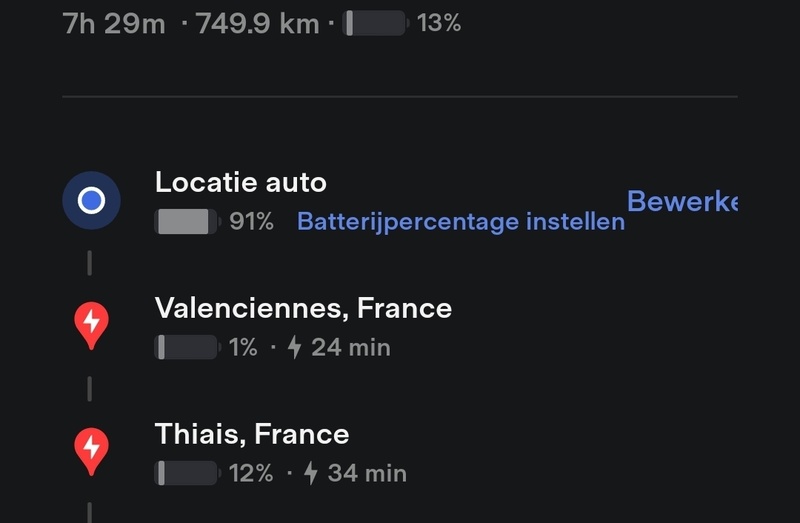Click the arrival battery icon beside 13%
This screenshot has width=800, height=523.
tap(376, 23)
